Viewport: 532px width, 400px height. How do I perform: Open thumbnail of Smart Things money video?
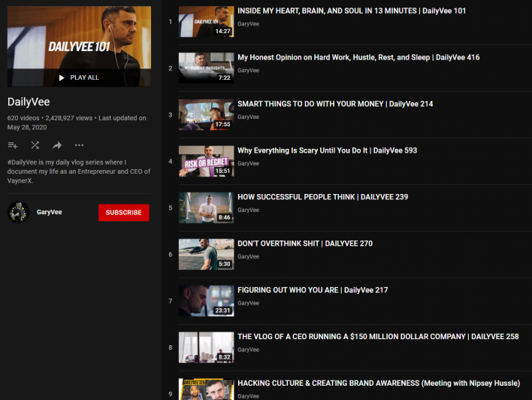tap(207, 115)
